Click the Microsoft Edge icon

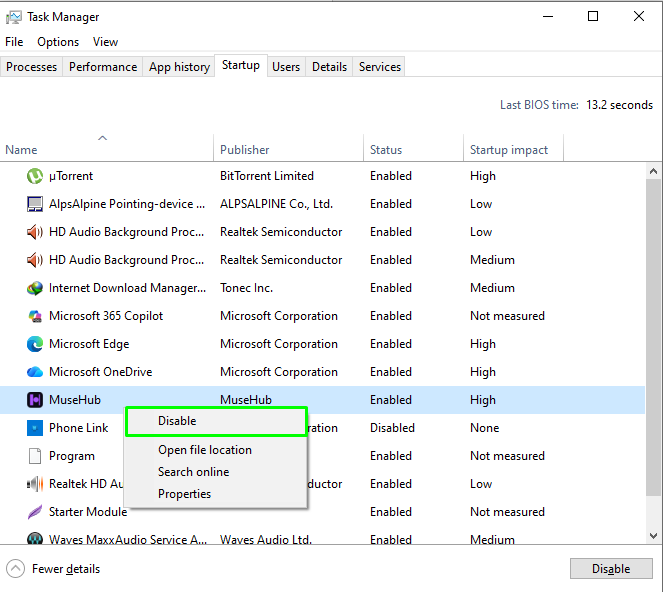35,344
